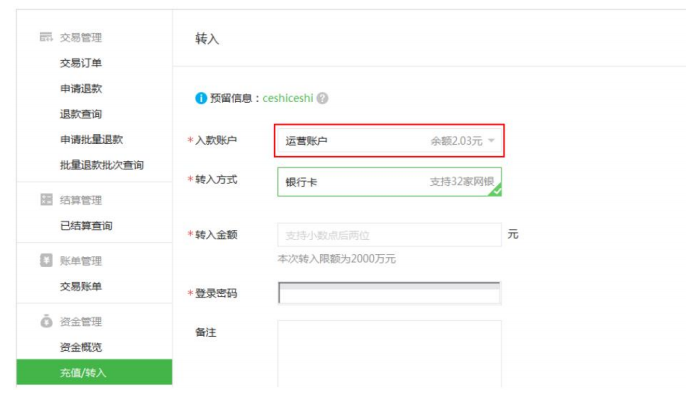Select 批量退款批次查询 menu item
The width and height of the screenshot is (686, 399).
click(102, 165)
